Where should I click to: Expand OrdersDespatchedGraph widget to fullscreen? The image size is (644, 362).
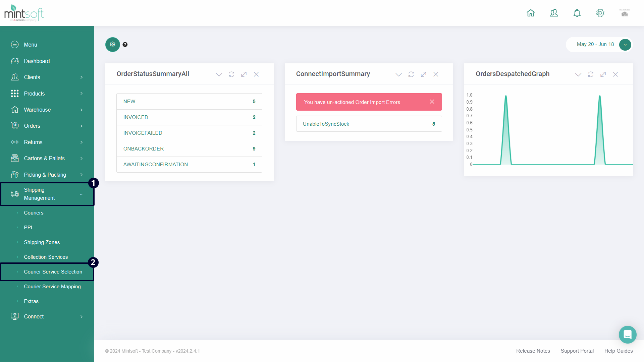click(603, 74)
